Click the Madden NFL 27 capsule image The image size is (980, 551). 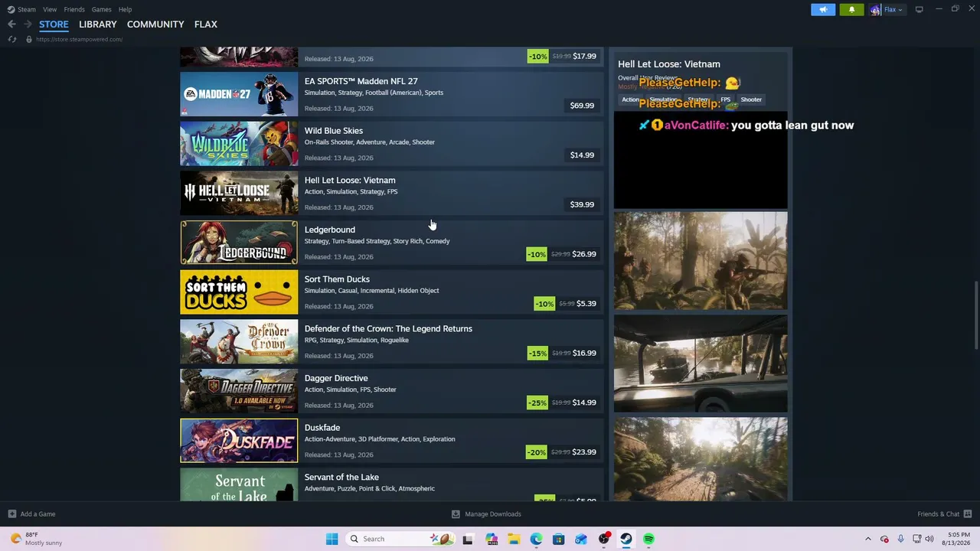(239, 94)
